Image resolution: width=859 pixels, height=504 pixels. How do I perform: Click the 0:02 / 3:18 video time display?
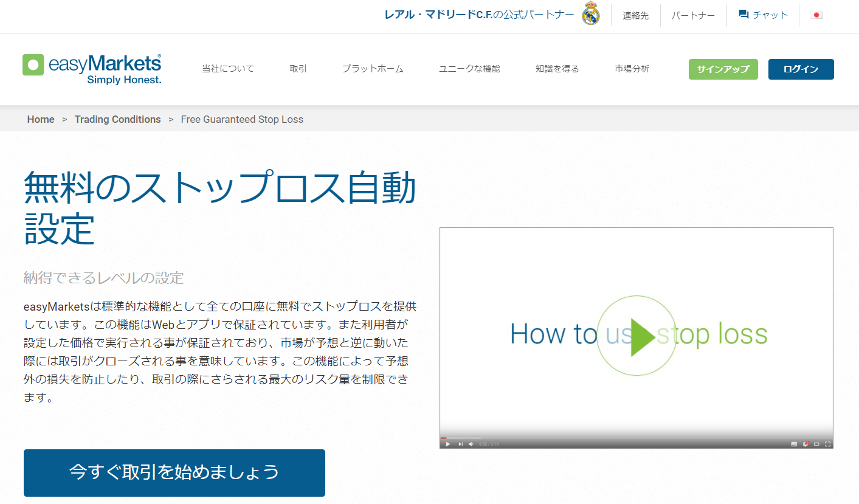tap(489, 444)
